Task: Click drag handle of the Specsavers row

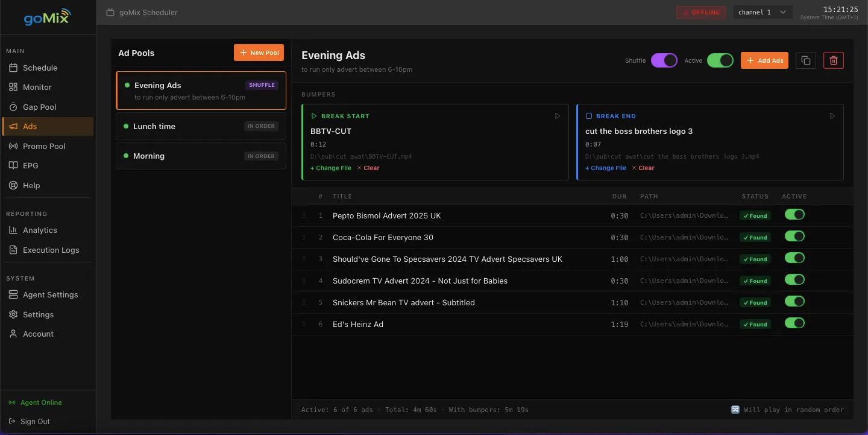Action: click(x=304, y=259)
